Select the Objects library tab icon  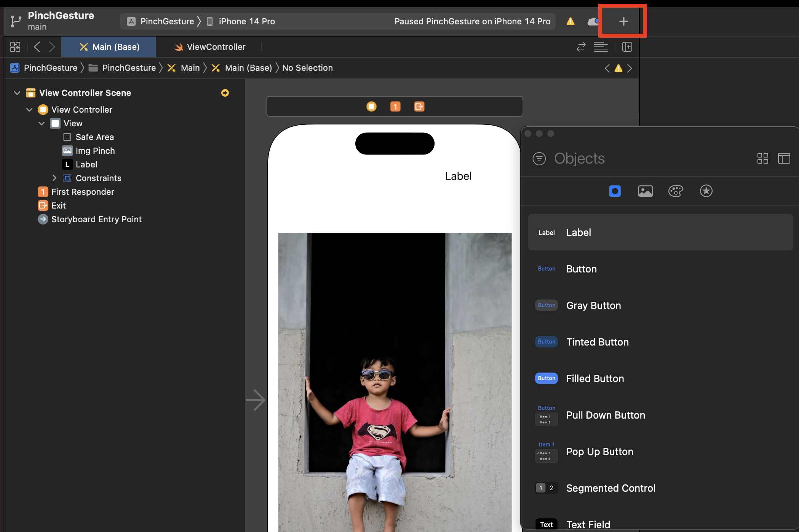tap(615, 191)
